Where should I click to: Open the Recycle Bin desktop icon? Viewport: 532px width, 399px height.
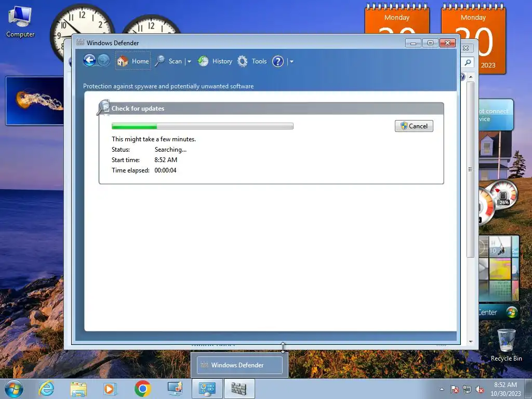click(x=506, y=344)
